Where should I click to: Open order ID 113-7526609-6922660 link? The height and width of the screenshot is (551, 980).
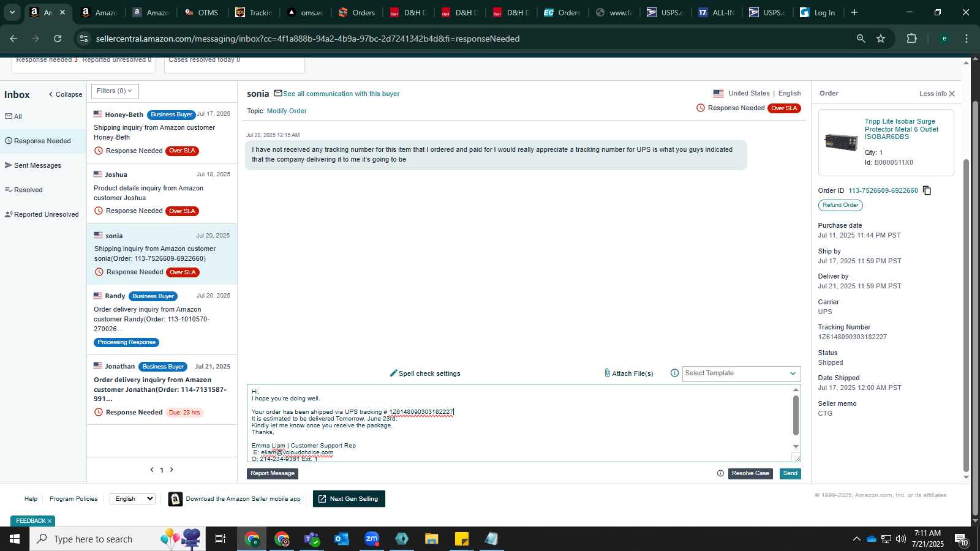(883, 190)
